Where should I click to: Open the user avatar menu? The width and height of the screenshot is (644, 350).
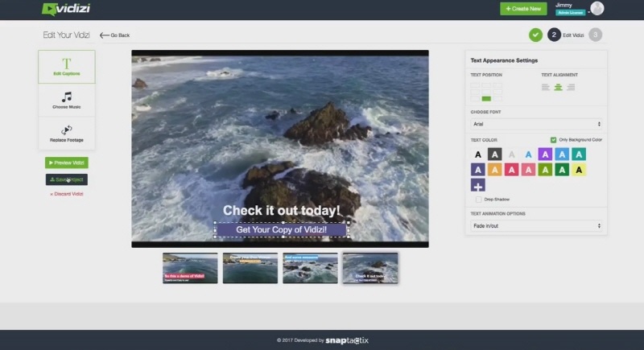click(x=597, y=9)
